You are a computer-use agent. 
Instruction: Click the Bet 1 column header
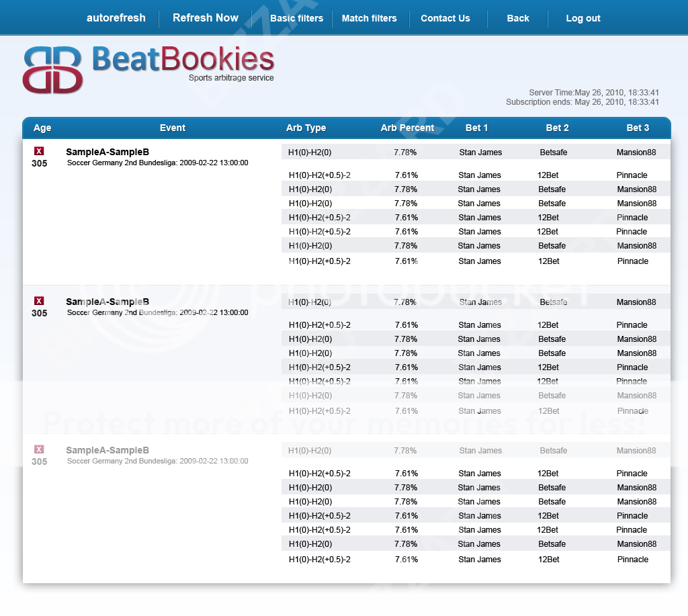[476, 128]
